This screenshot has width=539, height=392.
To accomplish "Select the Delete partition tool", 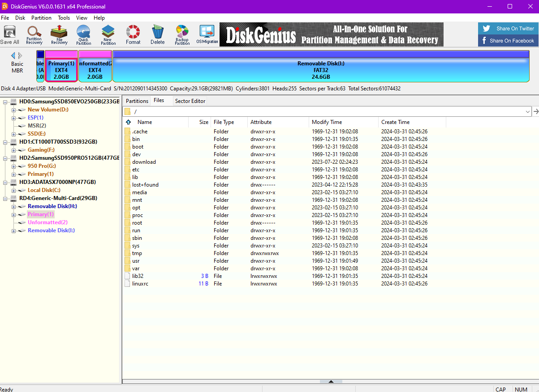I will point(157,34).
